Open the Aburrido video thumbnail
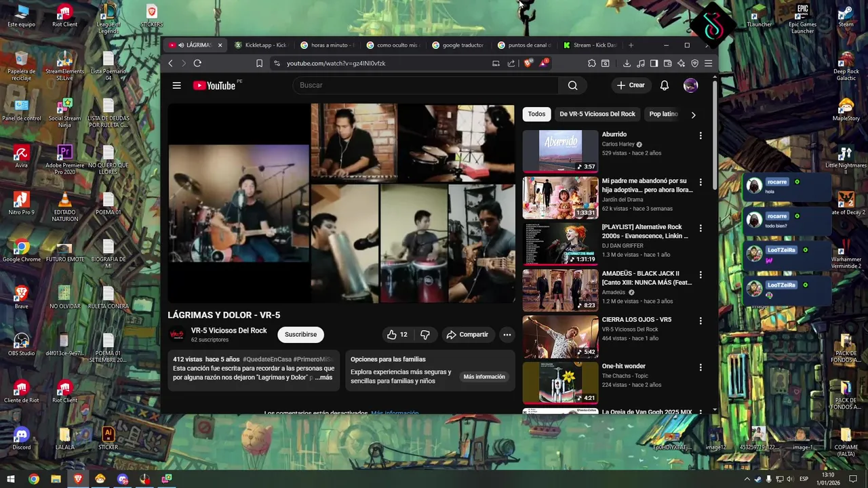The width and height of the screenshot is (868, 488). (560, 151)
